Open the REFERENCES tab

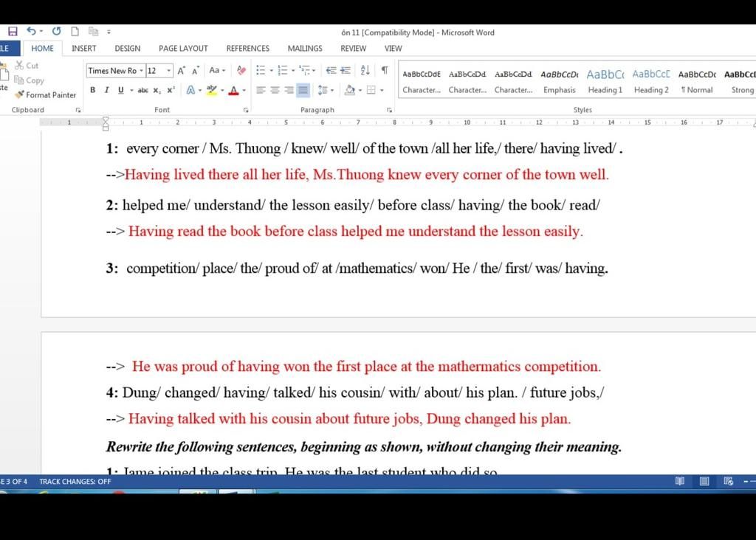(248, 48)
